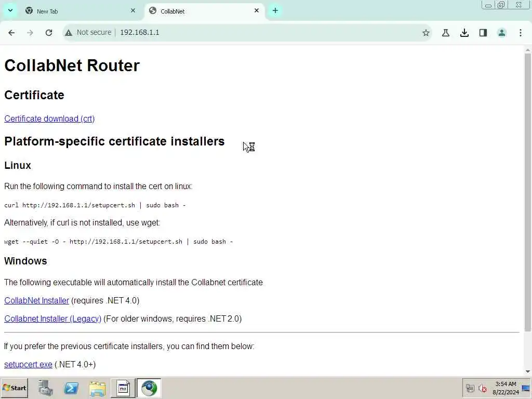532x399 pixels.
Task: Open the Downloads icon in toolbar
Action: pyautogui.click(x=464, y=33)
